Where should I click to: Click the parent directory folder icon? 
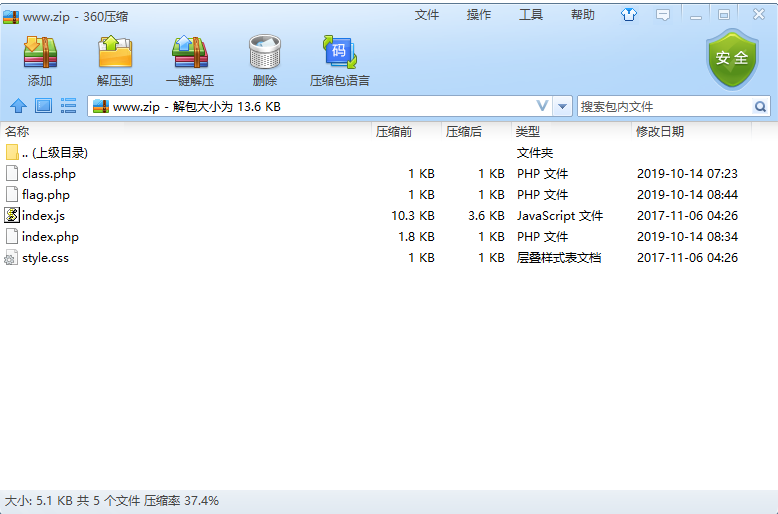[x=12, y=152]
